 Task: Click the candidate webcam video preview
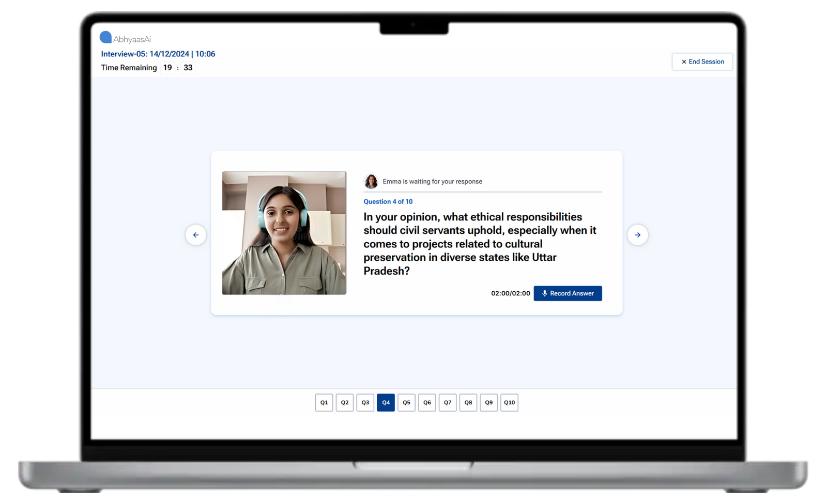(x=284, y=233)
